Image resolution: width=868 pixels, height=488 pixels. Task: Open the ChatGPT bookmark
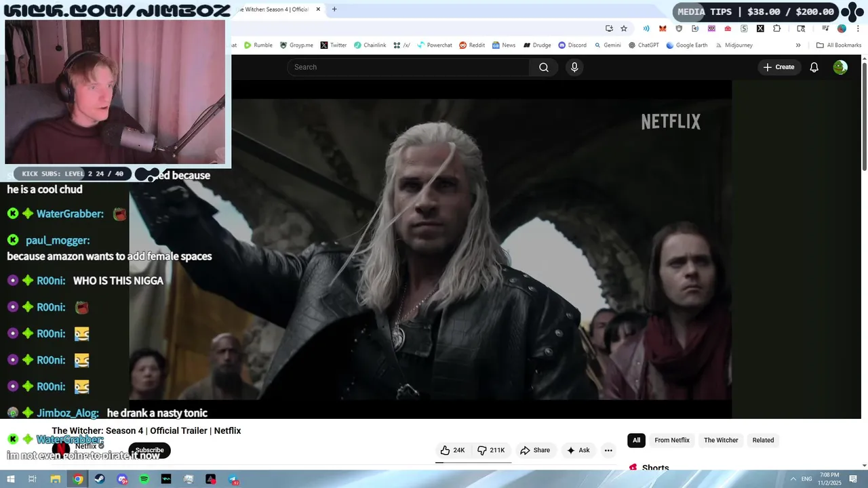(644, 45)
